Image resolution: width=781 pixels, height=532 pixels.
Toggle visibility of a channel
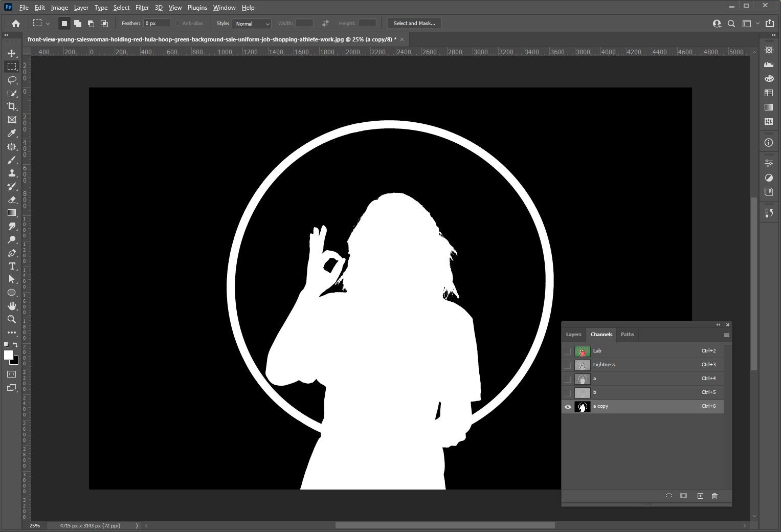(x=568, y=379)
